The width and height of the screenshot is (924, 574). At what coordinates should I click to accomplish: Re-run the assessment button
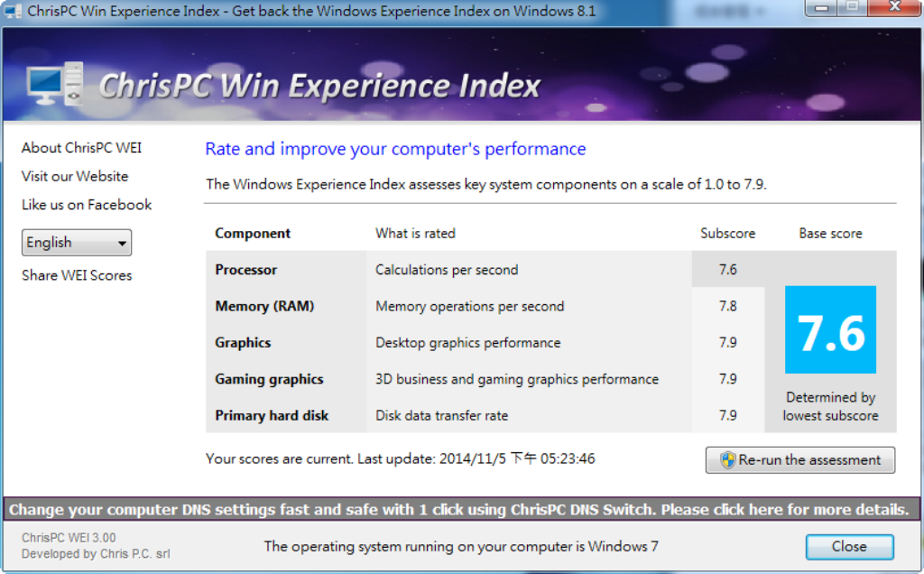(800, 459)
